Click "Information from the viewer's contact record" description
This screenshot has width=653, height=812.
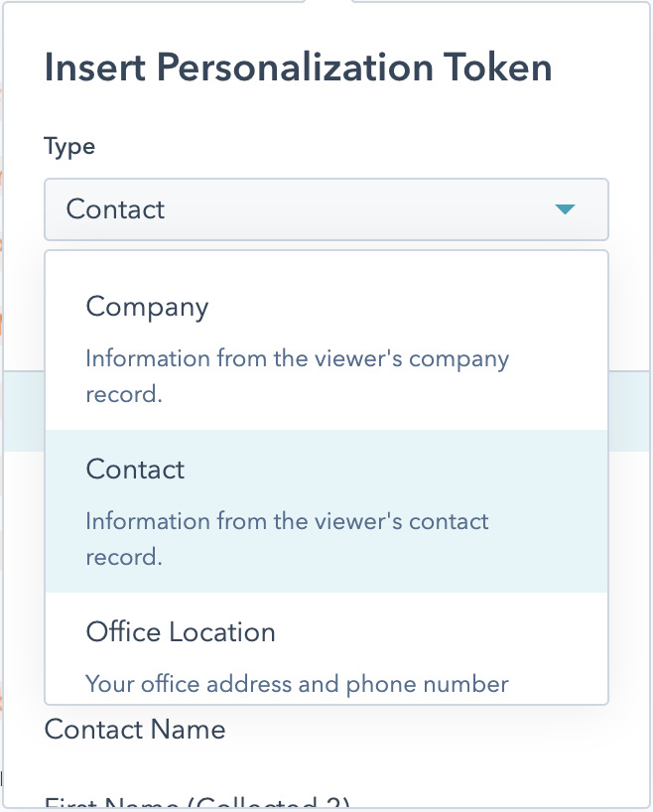point(287,521)
